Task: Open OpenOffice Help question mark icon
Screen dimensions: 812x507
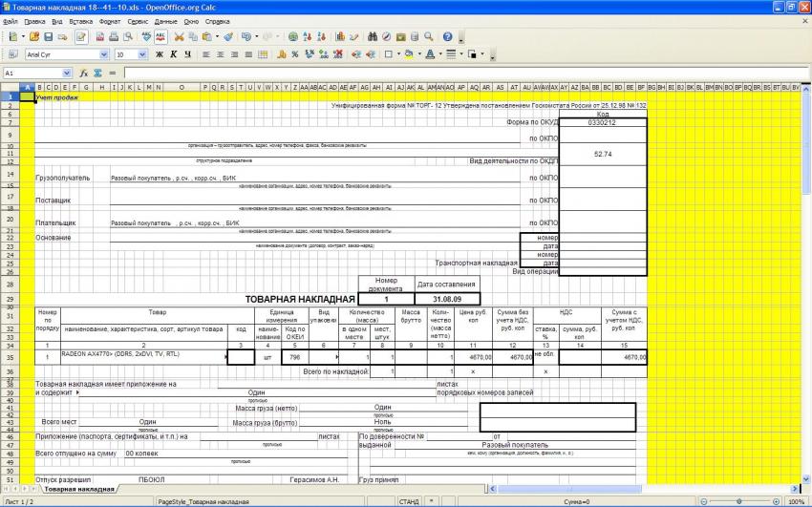Action: 446,36
